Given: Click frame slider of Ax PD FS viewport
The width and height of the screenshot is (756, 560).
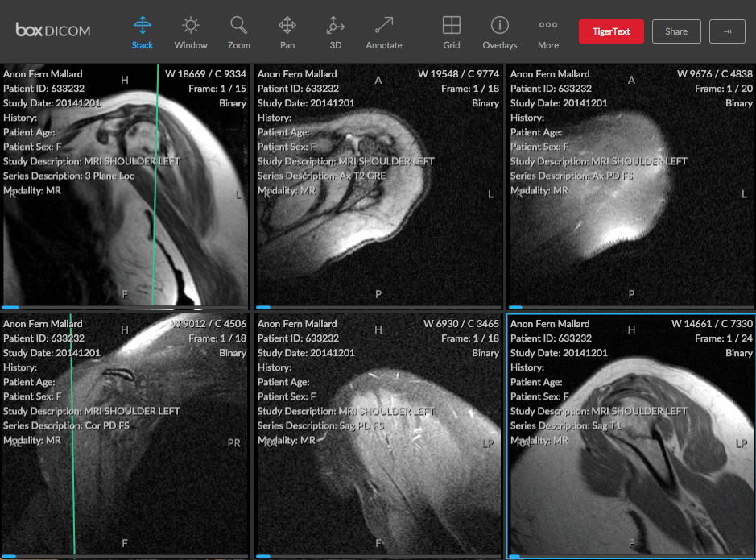Looking at the screenshot, I should click(x=631, y=307).
